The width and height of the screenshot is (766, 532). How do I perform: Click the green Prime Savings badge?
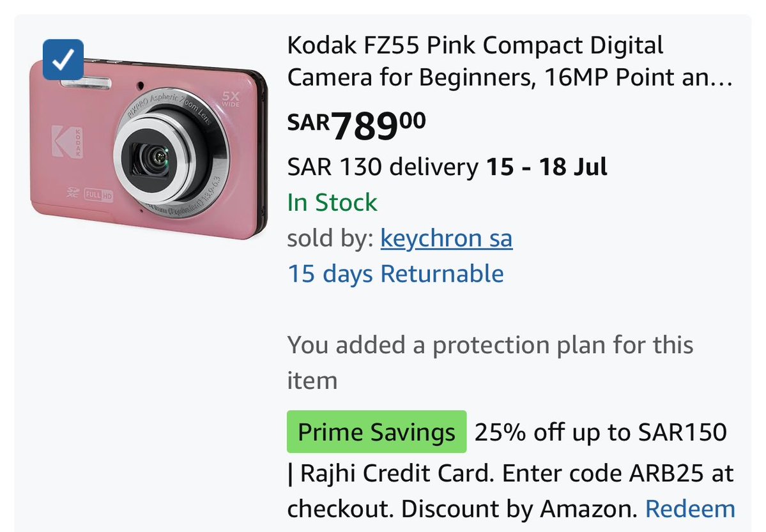click(x=377, y=432)
